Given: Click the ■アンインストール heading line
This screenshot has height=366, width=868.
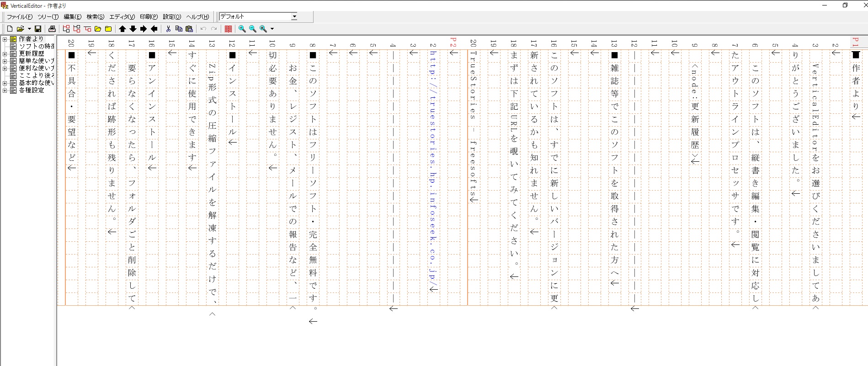Looking at the screenshot, I should 152,106.
